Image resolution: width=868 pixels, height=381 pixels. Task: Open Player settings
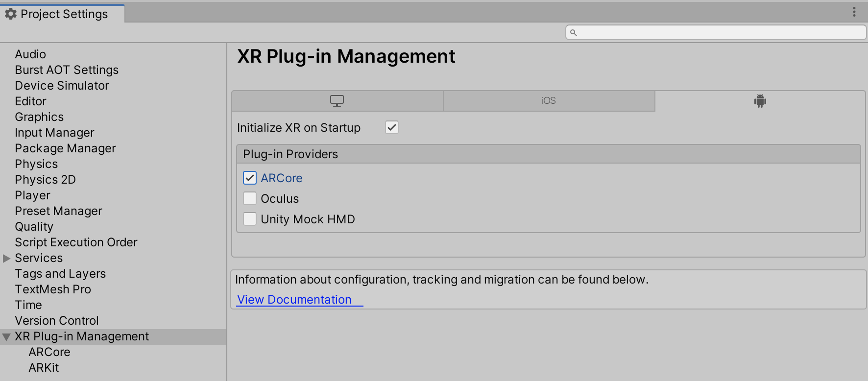point(32,195)
